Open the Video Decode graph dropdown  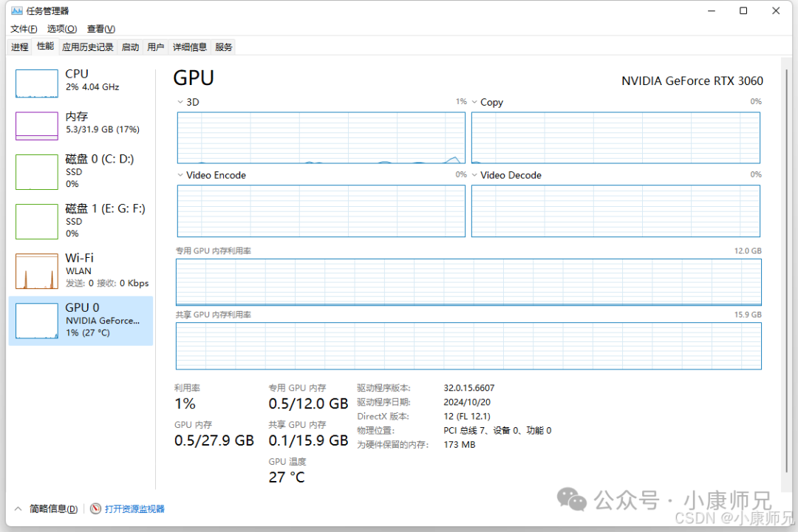475,175
